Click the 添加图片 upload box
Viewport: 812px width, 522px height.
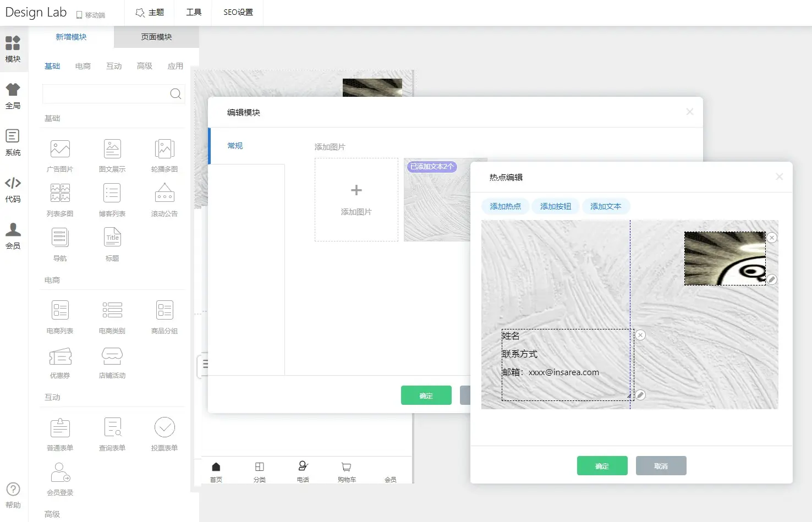tap(356, 200)
